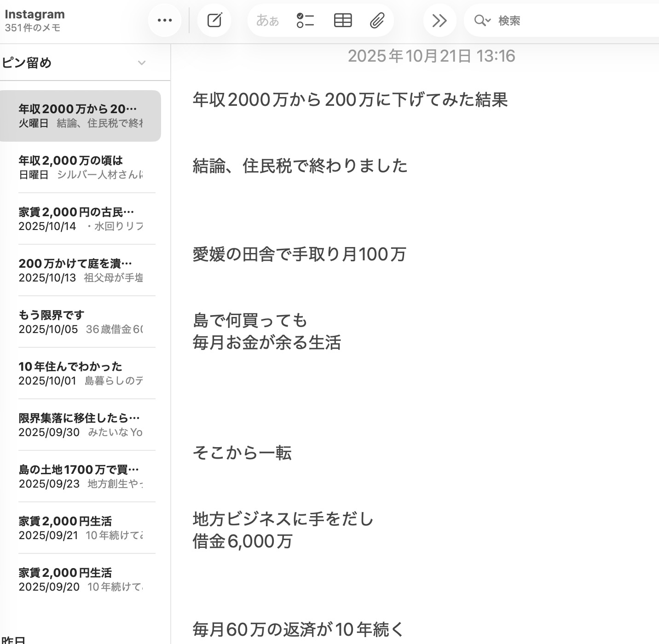Image resolution: width=659 pixels, height=644 pixels.
Task: Insert a checklist using the checklist icon
Action: [305, 21]
